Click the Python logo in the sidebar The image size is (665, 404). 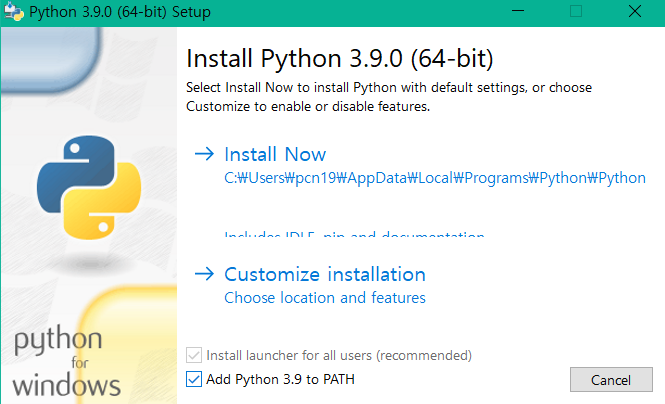click(x=89, y=187)
